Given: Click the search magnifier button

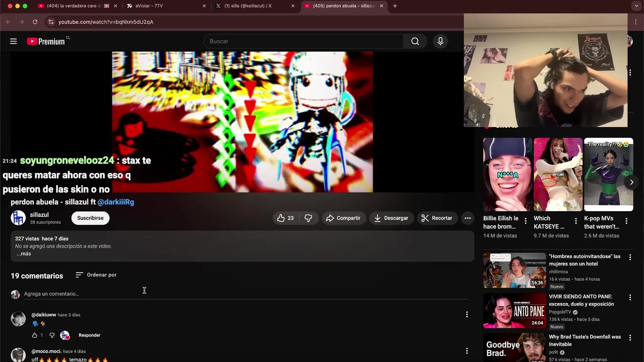Looking at the screenshot, I should (x=415, y=41).
